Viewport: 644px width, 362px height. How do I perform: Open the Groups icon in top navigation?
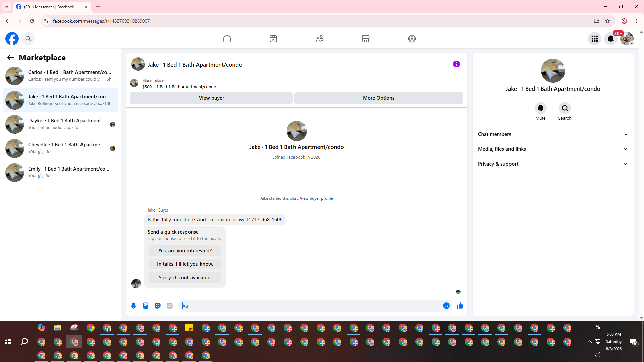(x=412, y=39)
